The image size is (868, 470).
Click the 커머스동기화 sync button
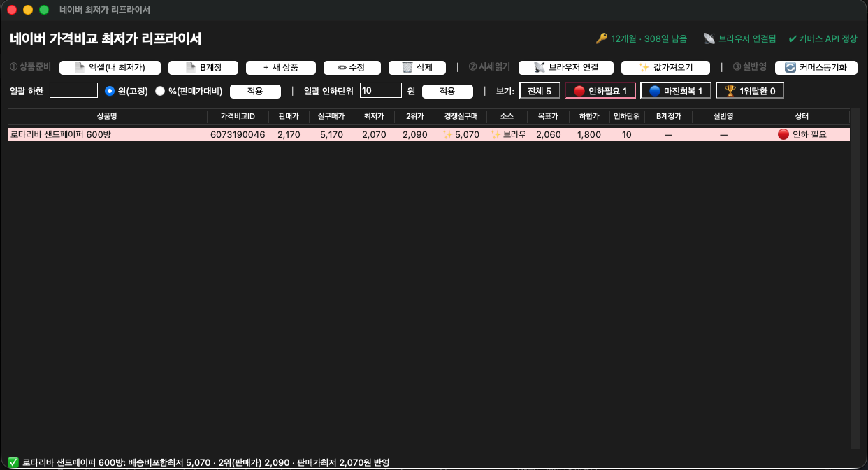(816, 67)
